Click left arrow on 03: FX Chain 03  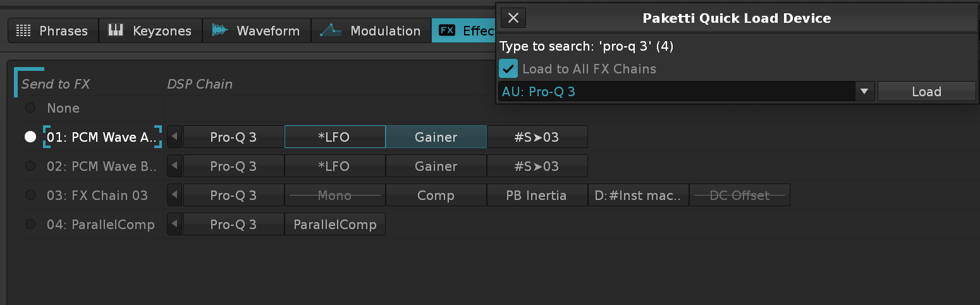pyautogui.click(x=175, y=196)
